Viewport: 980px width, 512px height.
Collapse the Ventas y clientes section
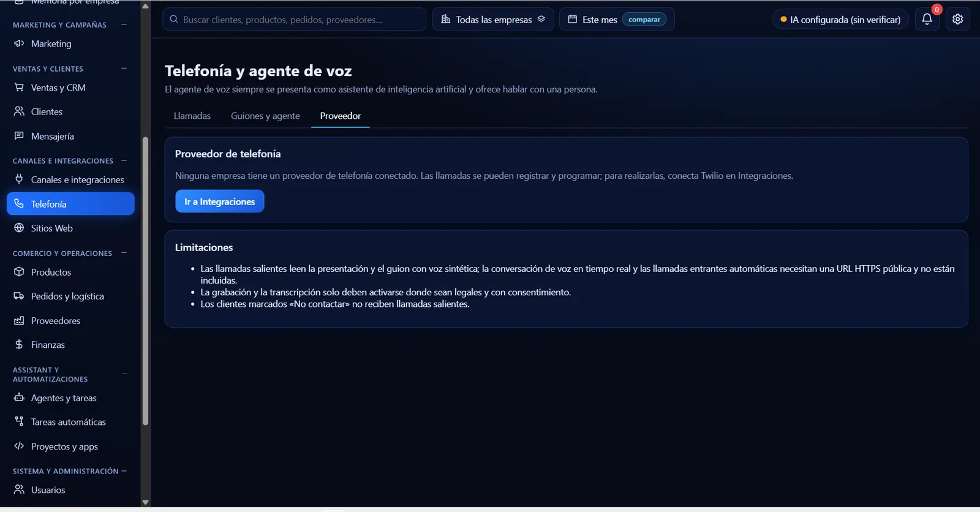pyautogui.click(x=124, y=69)
